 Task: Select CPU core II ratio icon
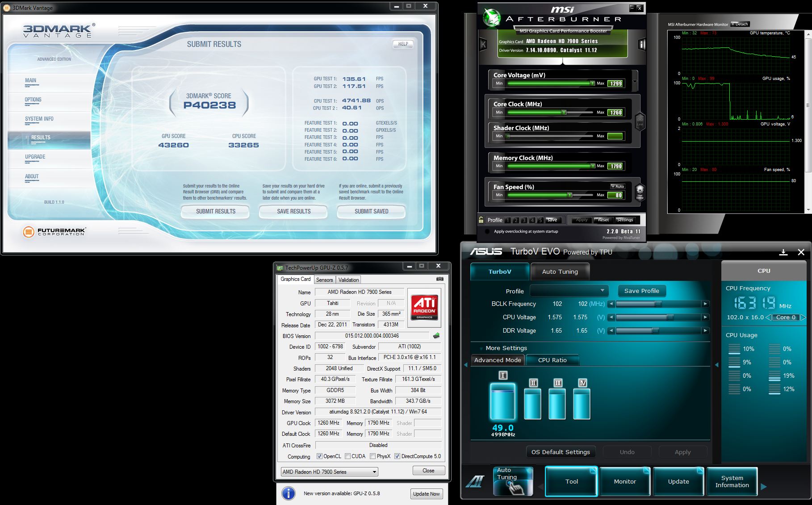tap(533, 383)
